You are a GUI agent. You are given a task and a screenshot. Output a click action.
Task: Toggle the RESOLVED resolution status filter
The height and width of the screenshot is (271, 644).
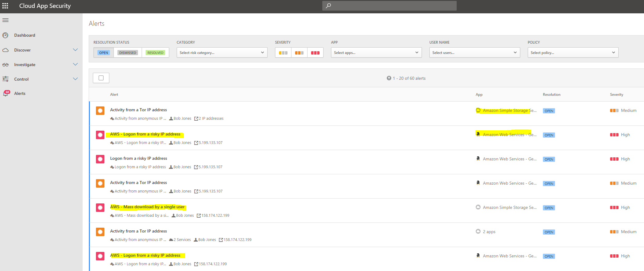pyautogui.click(x=155, y=53)
